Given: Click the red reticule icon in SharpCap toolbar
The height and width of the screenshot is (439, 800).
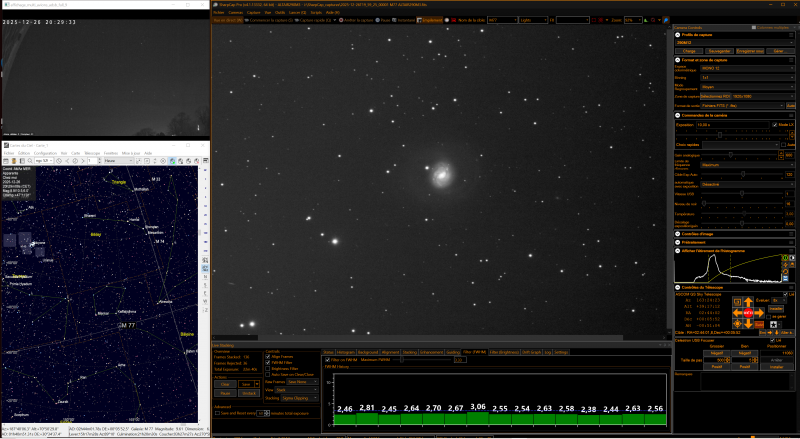Looking at the screenshot, I should pyautogui.click(x=601, y=20).
